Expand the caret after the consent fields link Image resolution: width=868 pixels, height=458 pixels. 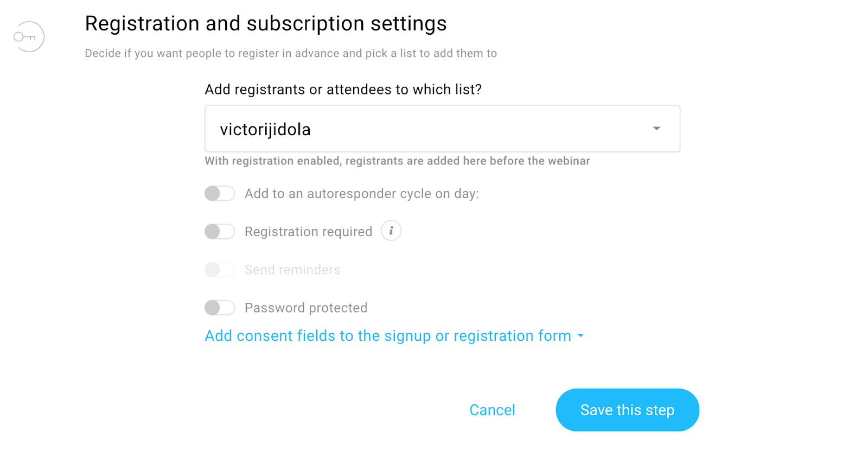pos(580,336)
